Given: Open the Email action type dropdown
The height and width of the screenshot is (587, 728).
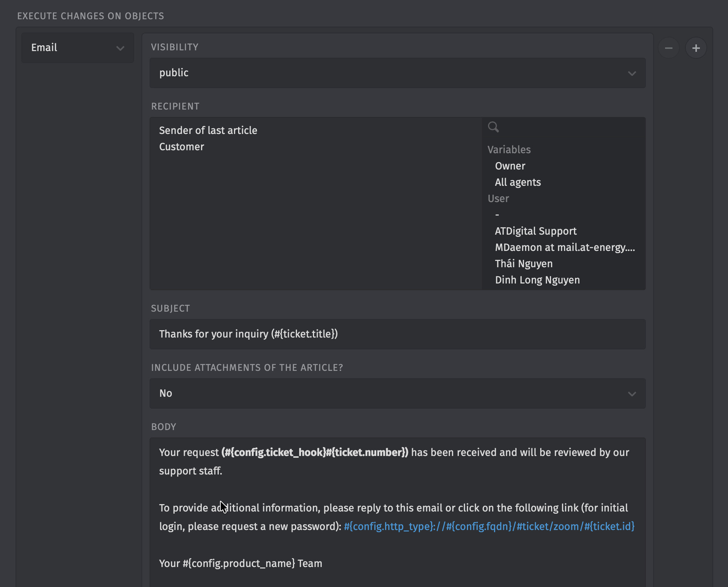Looking at the screenshot, I should (x=77, y=48).
